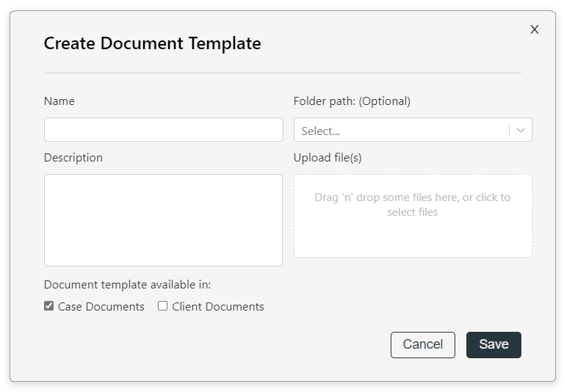The image size is (564, 392).
Task: Enable the Client Documents checkbox
Action: [x=162, y=306]
